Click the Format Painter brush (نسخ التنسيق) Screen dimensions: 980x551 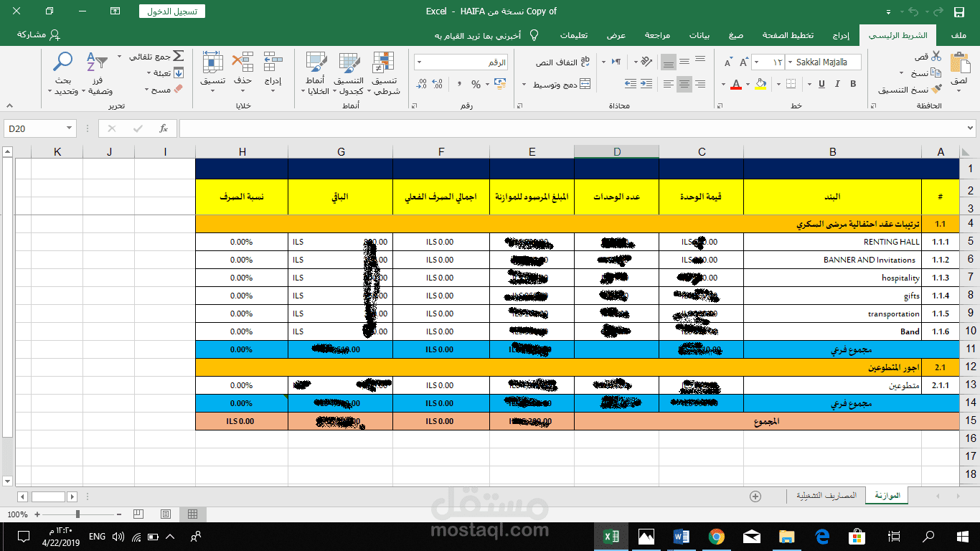coord(936,90)
